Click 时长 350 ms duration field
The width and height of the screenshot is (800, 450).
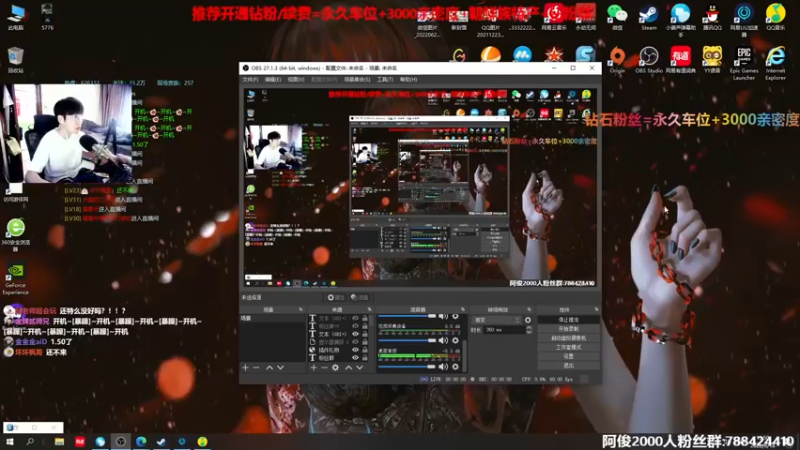pos(504,330)
